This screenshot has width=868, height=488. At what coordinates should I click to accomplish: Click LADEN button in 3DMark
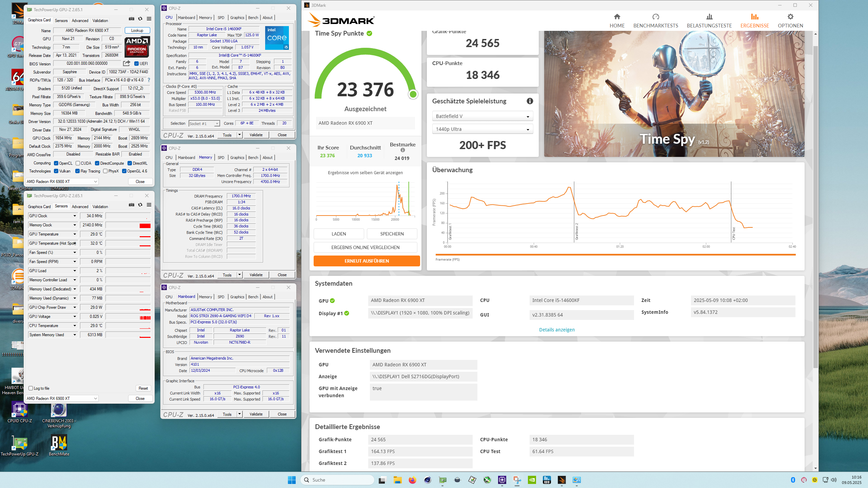[339, 234]
